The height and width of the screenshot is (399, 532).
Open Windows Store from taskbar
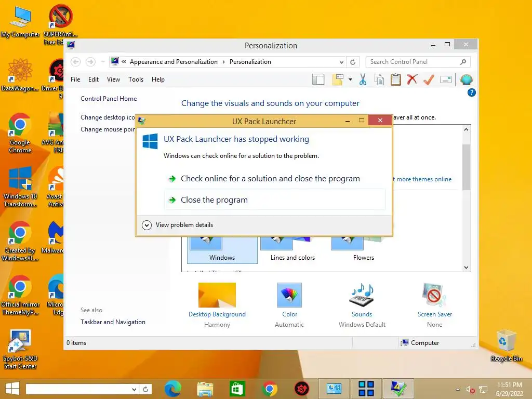pos(237,389)
